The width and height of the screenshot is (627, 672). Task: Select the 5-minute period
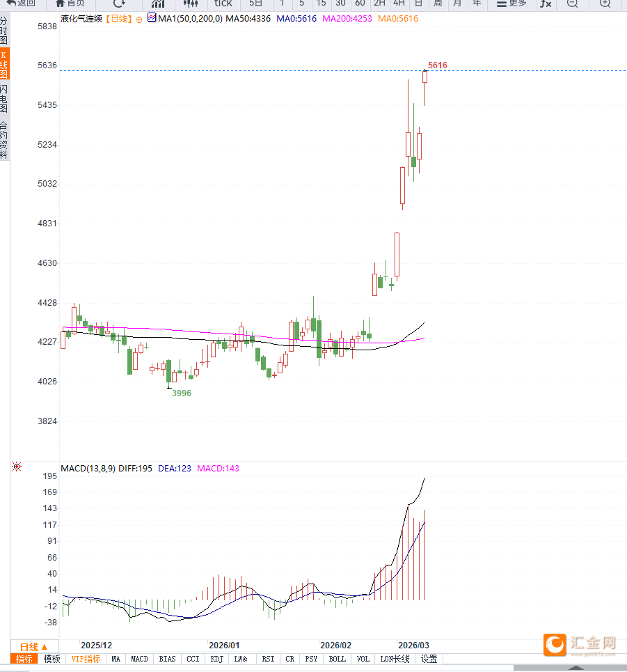302,3
